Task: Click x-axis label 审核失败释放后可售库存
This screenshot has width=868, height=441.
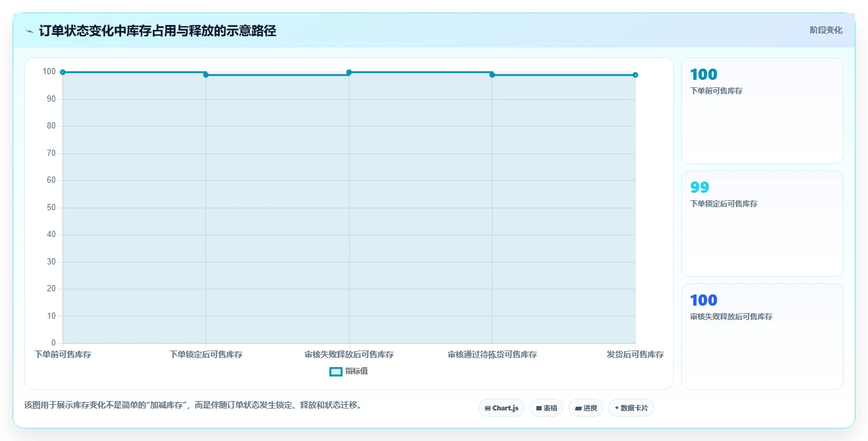Action: [x=349, y=354]
